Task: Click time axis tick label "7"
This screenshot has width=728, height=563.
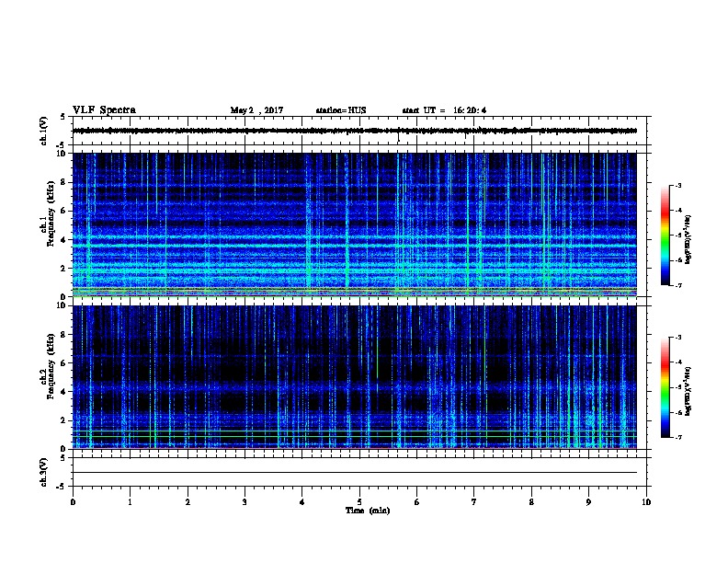Action: coord(474,502)
